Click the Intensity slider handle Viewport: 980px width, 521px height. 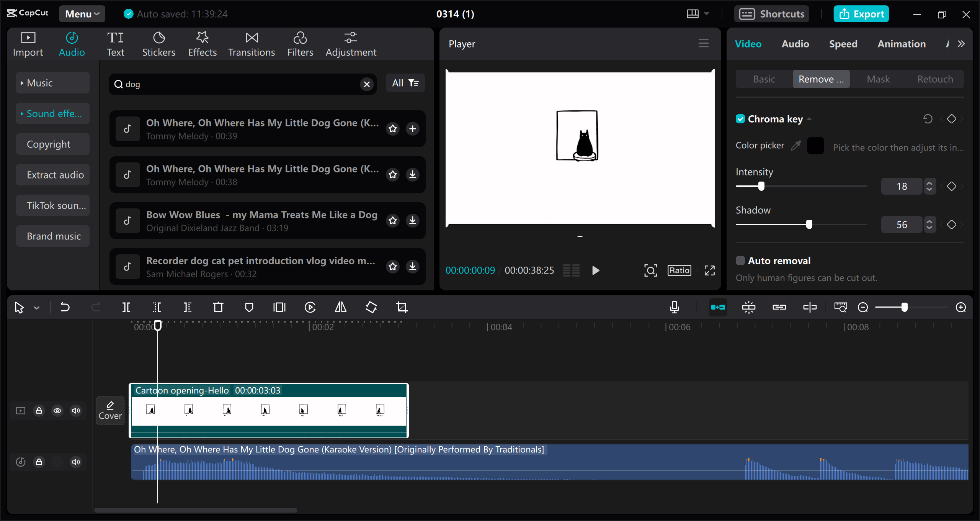coord(761,186)
